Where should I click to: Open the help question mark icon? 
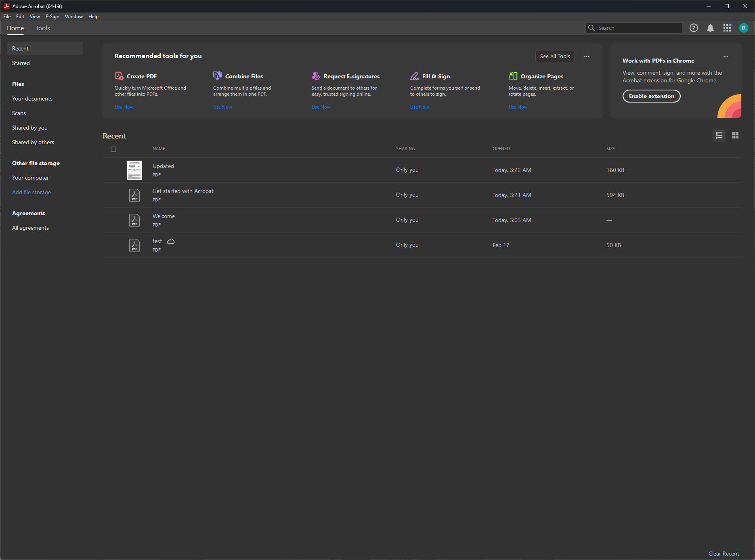(694, 28)
